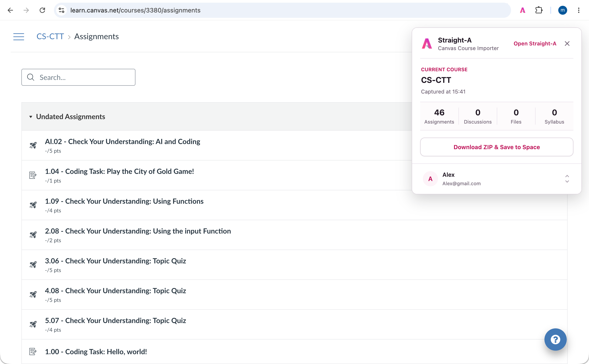589x364 pixels.
Task: Collapse the Undated Assignments group
Action: (31, 117)
